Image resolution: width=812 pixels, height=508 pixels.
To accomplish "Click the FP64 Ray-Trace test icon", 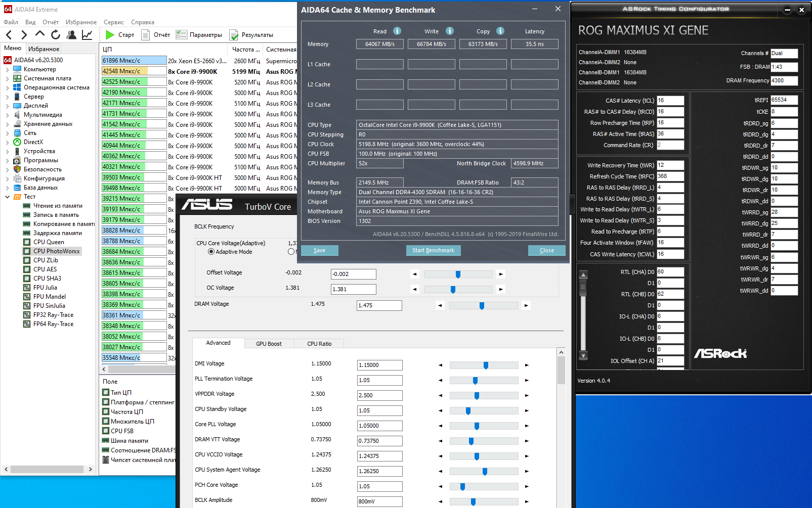I will tap(27, 324).
